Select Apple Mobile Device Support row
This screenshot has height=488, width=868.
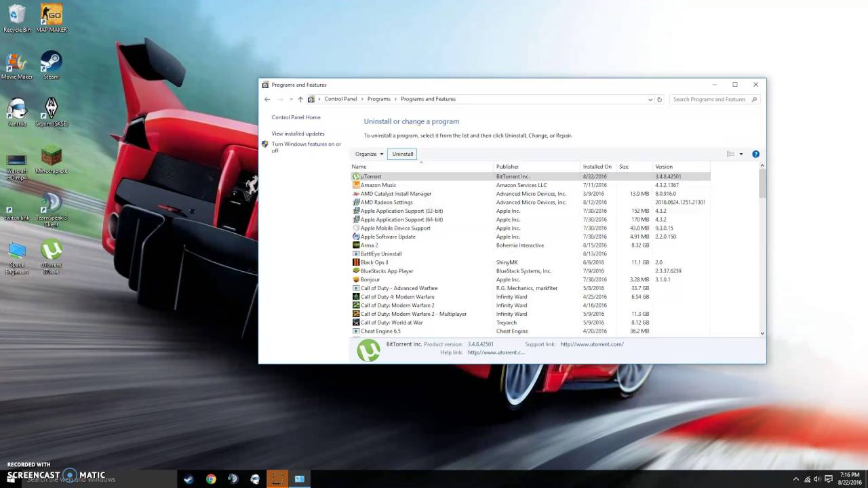click(530, 228)
